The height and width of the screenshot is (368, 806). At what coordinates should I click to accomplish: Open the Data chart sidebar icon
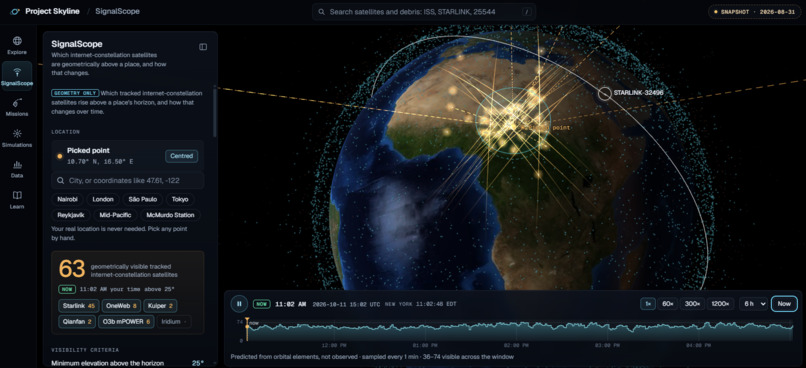point(17,169)
